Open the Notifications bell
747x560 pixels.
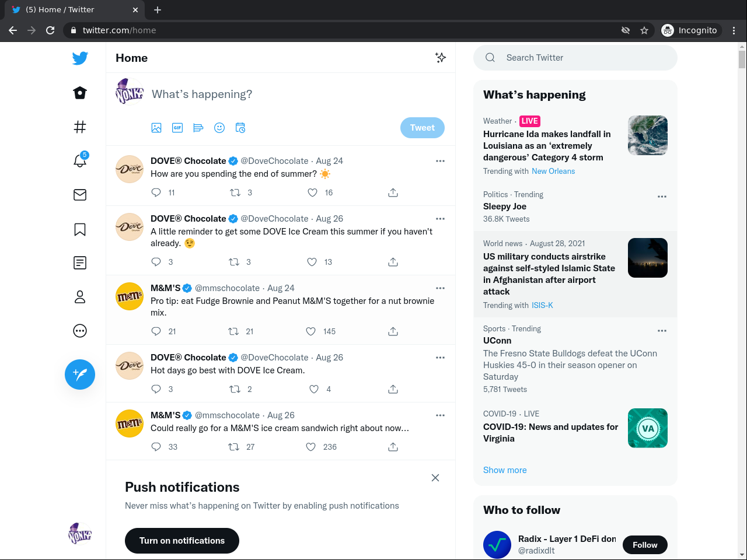pos(80,160)
